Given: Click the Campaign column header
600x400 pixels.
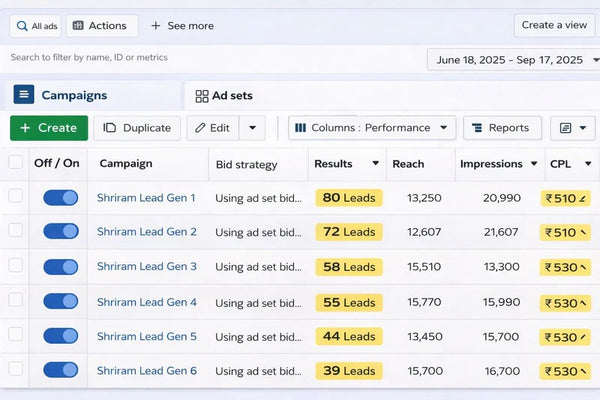Looking at the screenshot, I should (126, 163).
